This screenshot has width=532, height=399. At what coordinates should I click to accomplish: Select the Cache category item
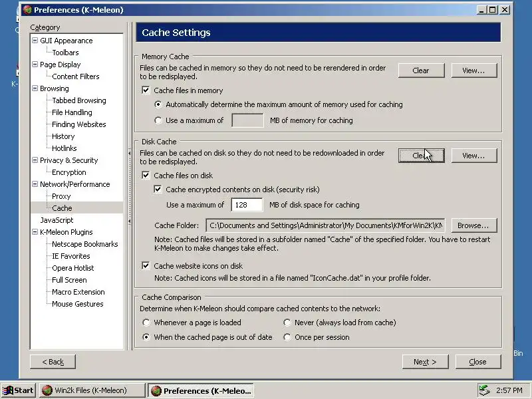tap(62, 208)
